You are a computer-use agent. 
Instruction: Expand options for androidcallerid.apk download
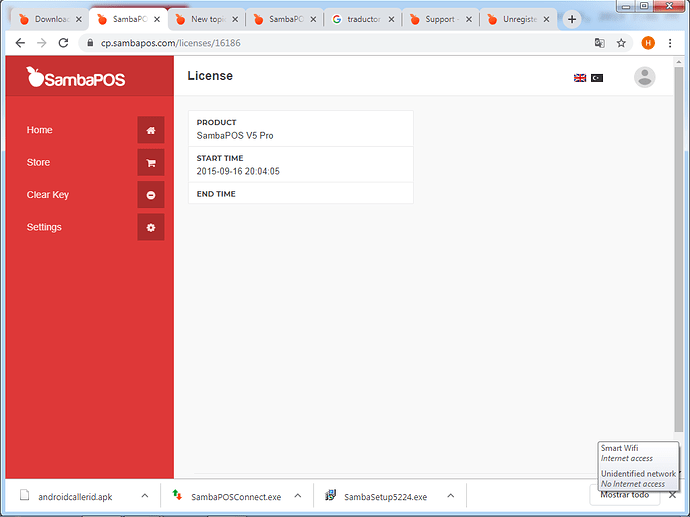(x=145, y=496)
